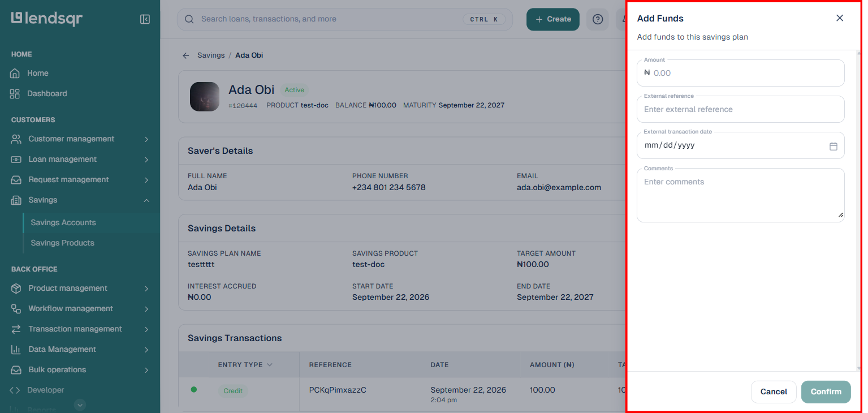This screenshot has width=868, height=413.
Task: Confirm adding funds
Action: [x=826, y=392]
